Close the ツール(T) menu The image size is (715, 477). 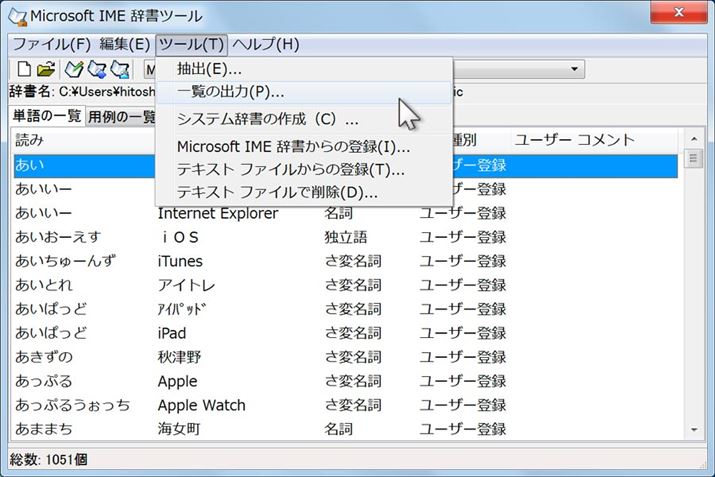pos(191,44)
